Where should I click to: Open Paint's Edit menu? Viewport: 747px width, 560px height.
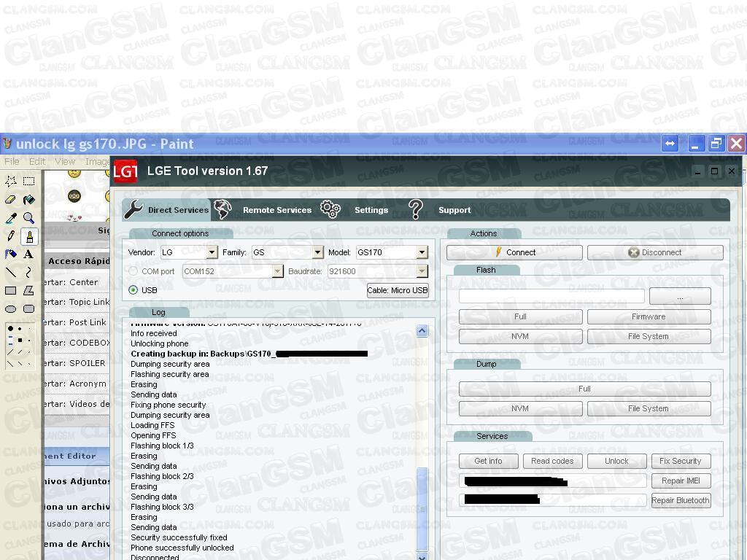click(x=37, y=161)
